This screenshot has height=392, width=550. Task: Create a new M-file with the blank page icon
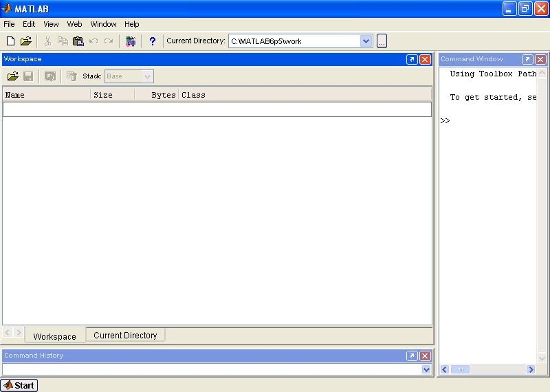pyautogui.click(x=10, y=41)
